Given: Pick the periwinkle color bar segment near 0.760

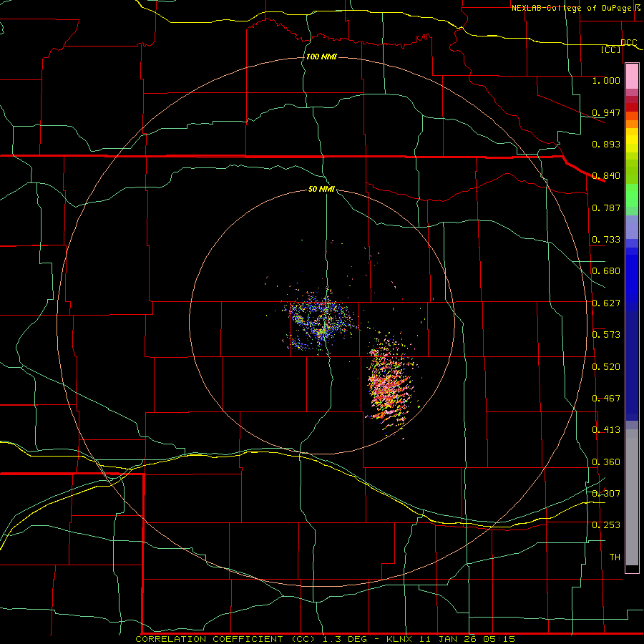Looking at the screenshot, I should click(632, 227).
